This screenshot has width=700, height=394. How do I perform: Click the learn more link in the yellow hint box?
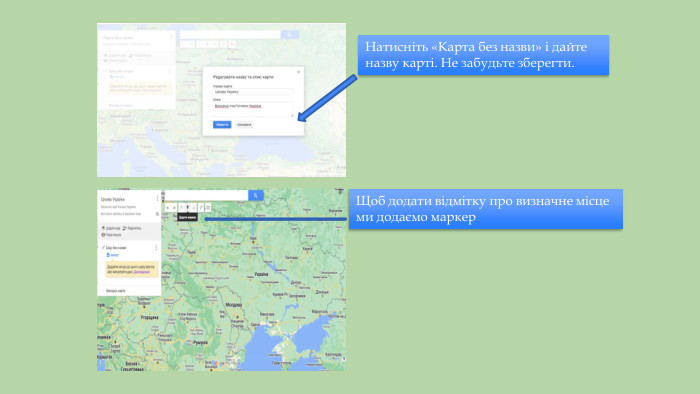142,272
